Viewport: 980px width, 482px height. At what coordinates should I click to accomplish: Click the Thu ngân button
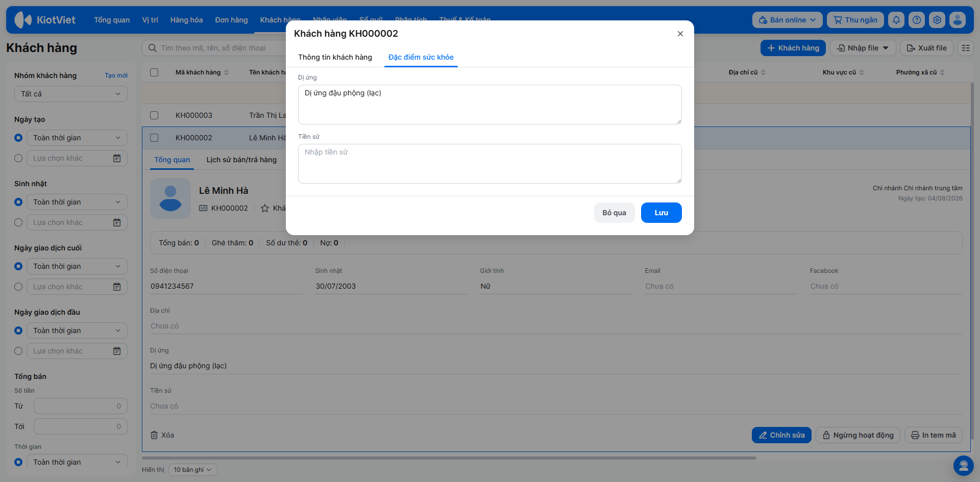855,20
